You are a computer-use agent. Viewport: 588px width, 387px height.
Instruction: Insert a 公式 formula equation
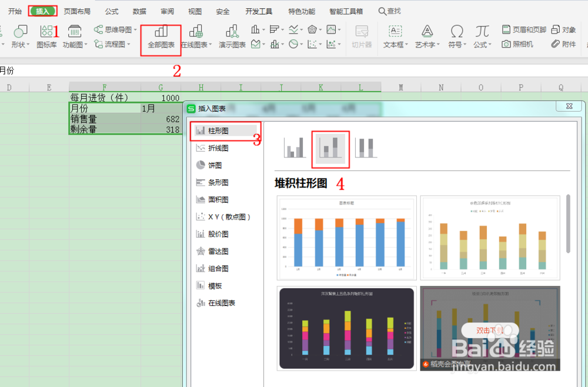(482, 37)
